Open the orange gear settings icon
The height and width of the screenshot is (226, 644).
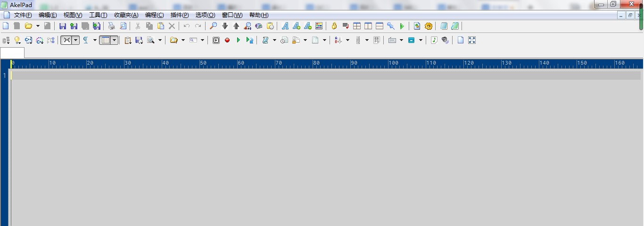[x=429, y=26]
